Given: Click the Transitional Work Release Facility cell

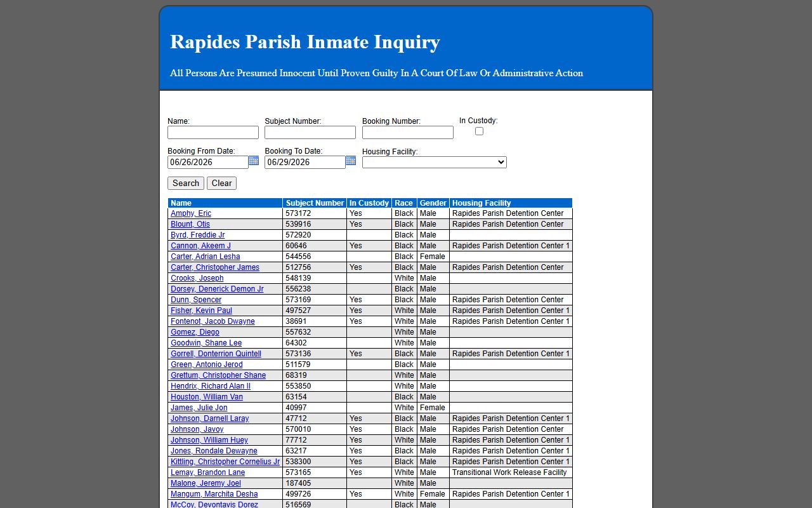Looking at the screenshot, I should (x=511, y=472).
